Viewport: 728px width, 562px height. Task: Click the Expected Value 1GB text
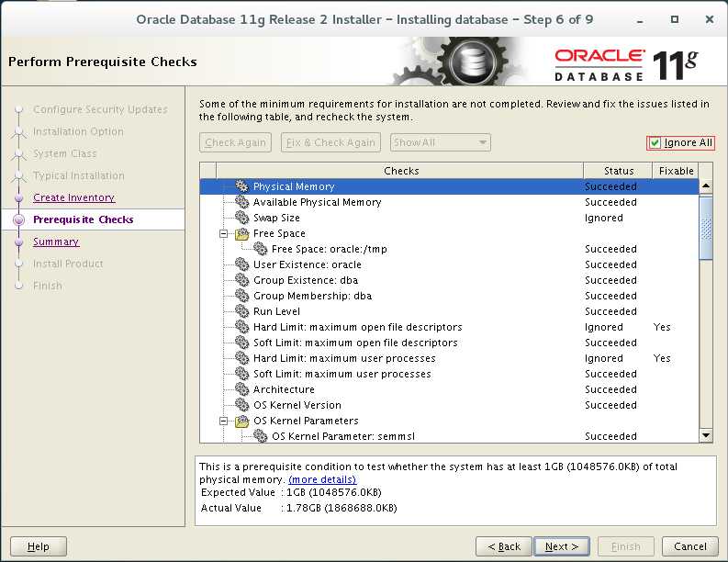333,492
